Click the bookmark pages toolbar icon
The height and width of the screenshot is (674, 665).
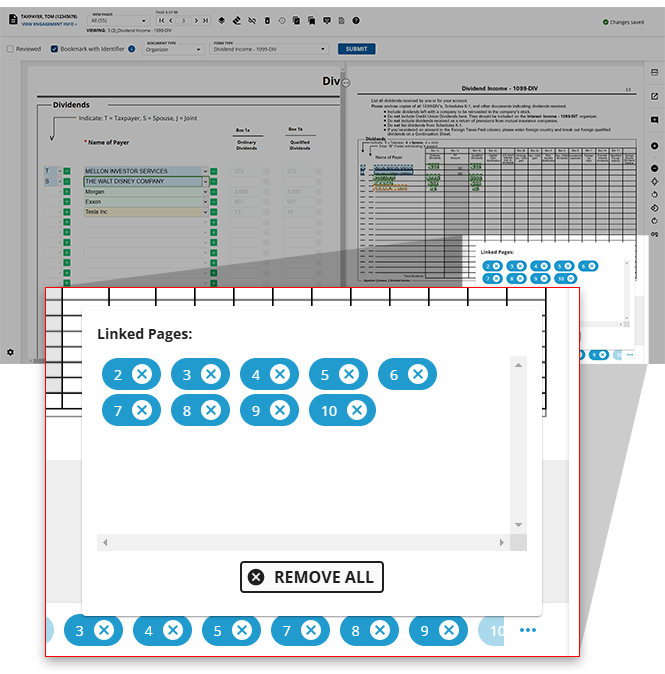pyautogui.click(x=312, y=21)
